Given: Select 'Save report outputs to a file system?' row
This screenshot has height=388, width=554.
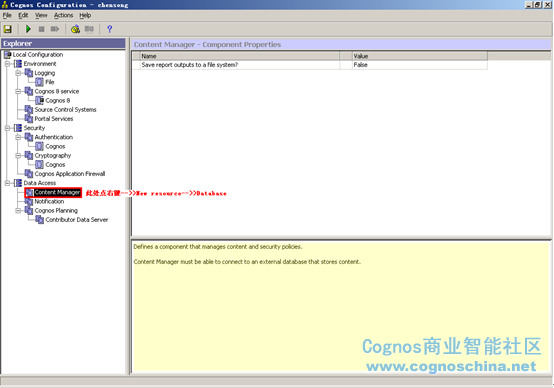Looking at the screenshot, I should click(x=310, y=65).
